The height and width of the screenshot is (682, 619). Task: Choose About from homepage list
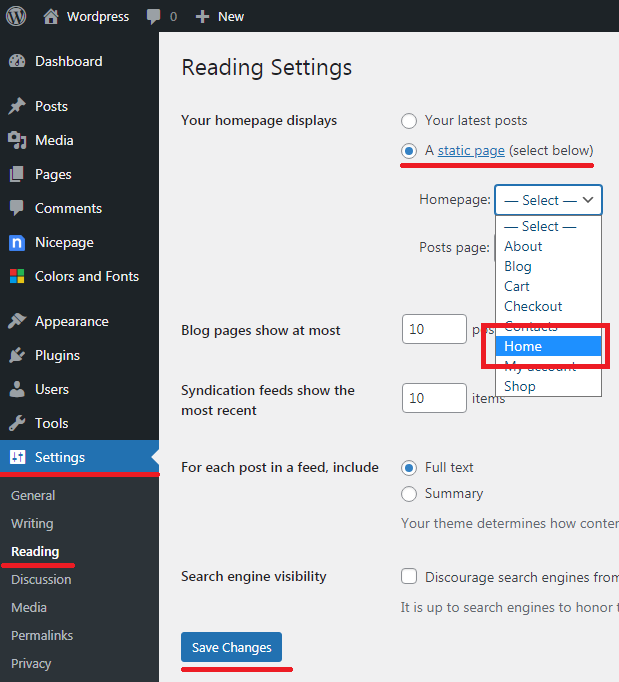point(549,246)
